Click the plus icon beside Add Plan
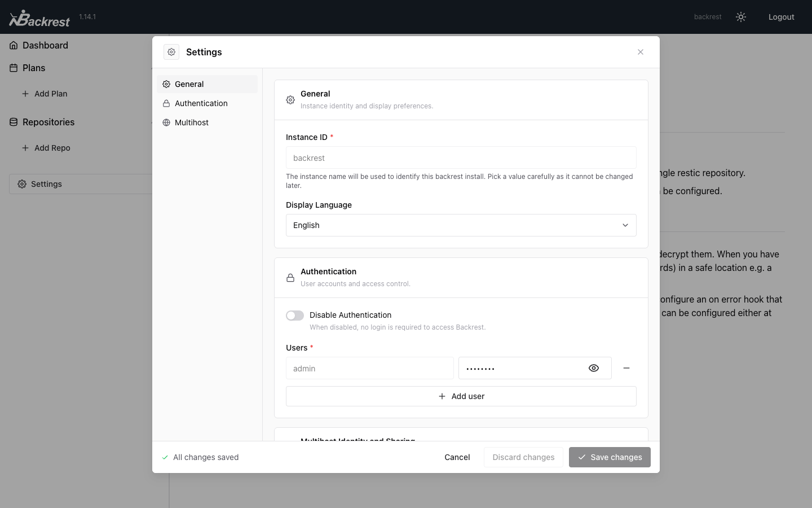 pyautogui.click(x=25, y=94)
